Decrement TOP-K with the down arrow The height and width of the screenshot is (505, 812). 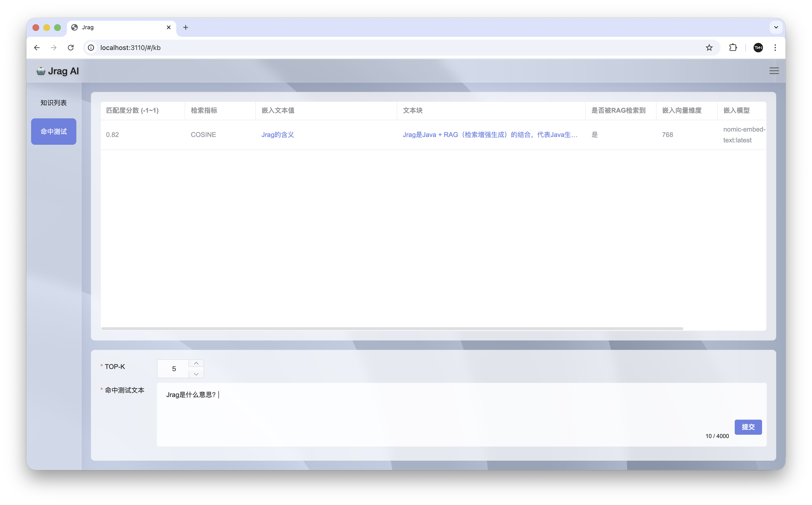point(196,374)
